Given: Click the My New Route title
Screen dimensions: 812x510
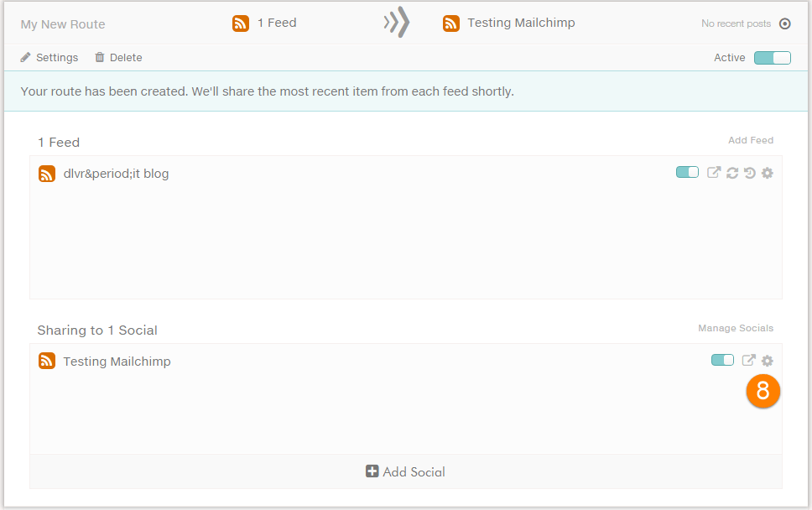Looking at the screenshot, I should 63,24.
